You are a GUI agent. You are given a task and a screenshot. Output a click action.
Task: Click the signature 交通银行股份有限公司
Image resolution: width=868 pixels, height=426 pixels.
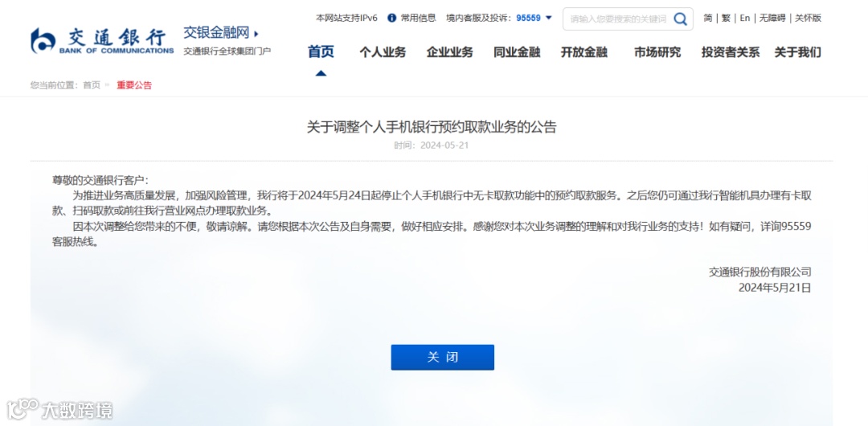tap(760, 272)
